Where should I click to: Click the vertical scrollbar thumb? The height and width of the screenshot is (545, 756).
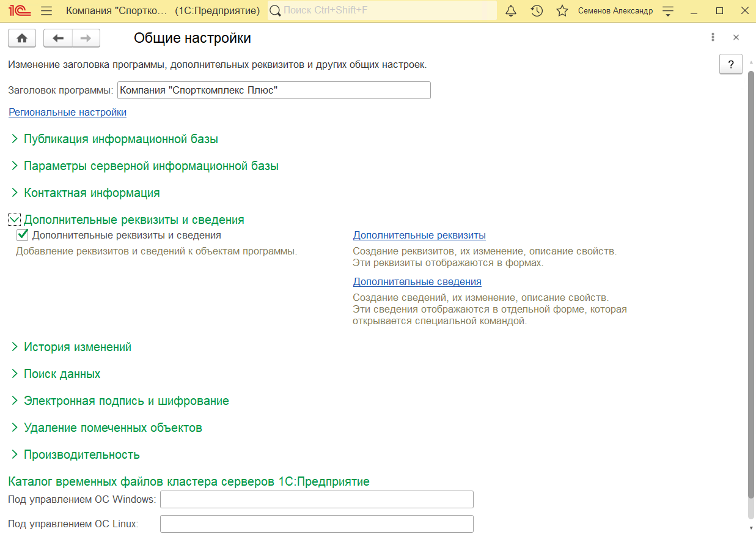tap(751, 284)
